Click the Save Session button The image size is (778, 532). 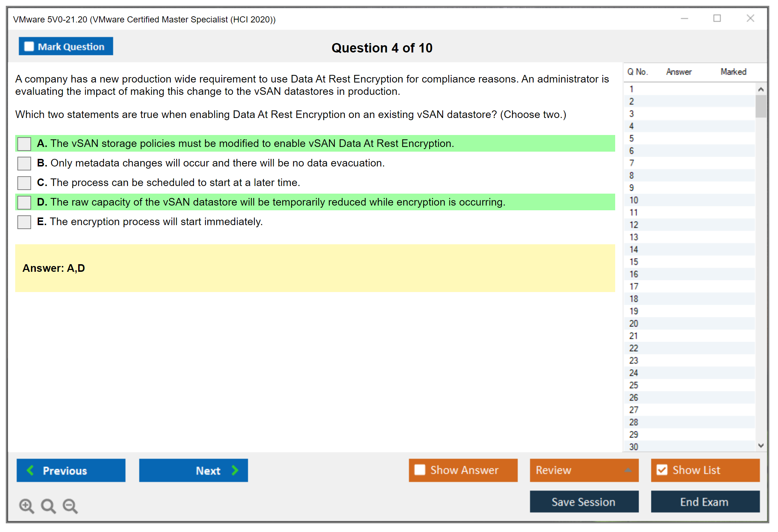point(584,502)
